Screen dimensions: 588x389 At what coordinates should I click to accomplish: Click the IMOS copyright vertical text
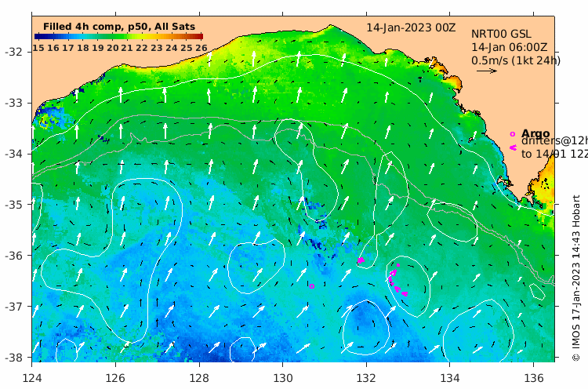tap(576, 278)
